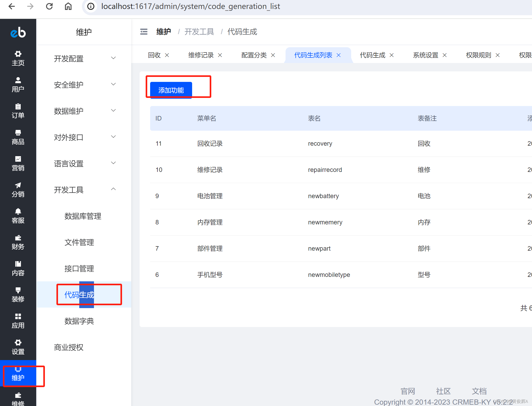The image size is (532, 406).
Task: Click the newbattery table name cell
Action: pos(323,196)
